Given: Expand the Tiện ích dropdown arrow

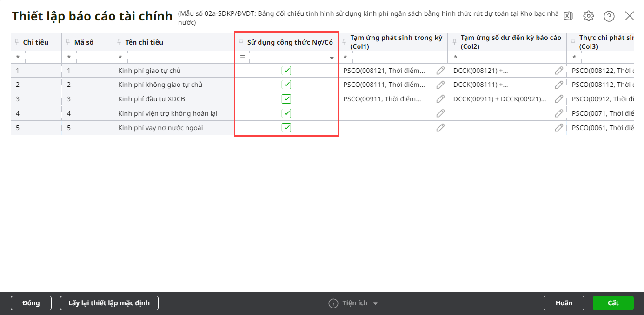Looking at the screenshot, I should click(x=375, y=304).
